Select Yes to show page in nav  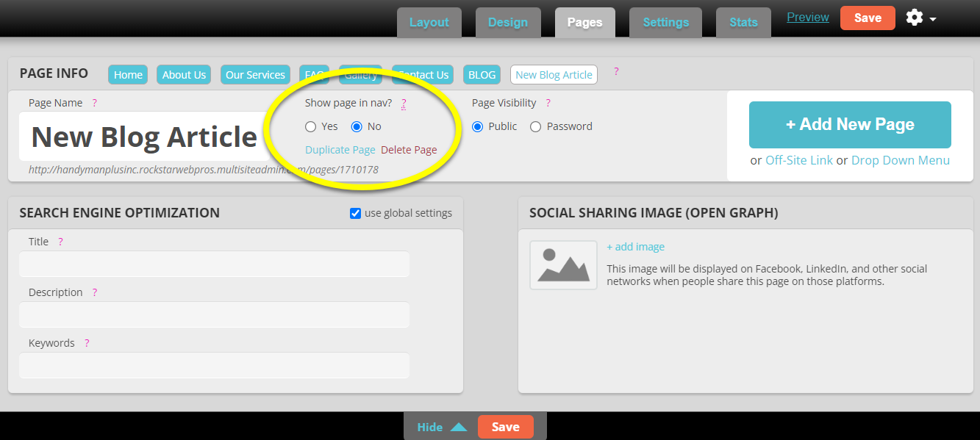(x=310, y=126)
